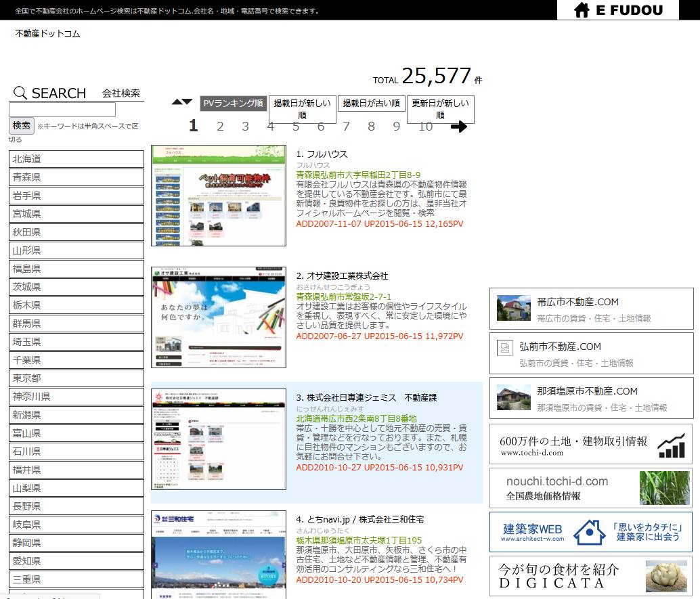Open the オサ建設工業 site thumbnail

[x=219, y=317]
